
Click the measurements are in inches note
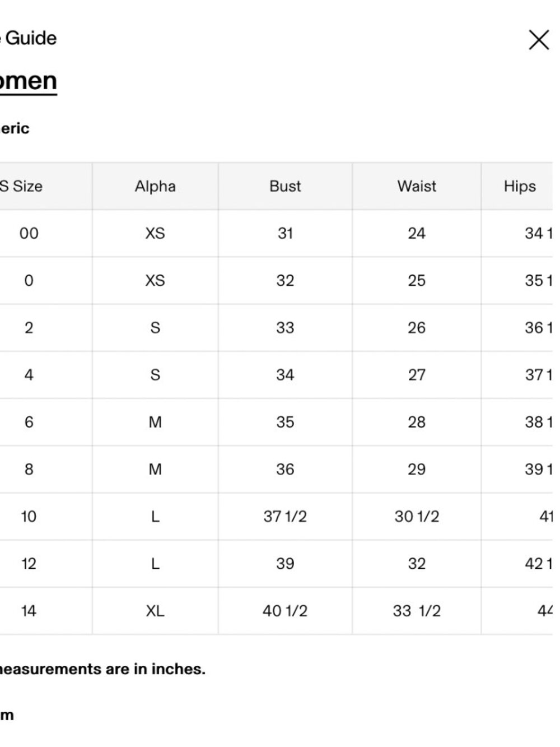(x=102, y=669)
